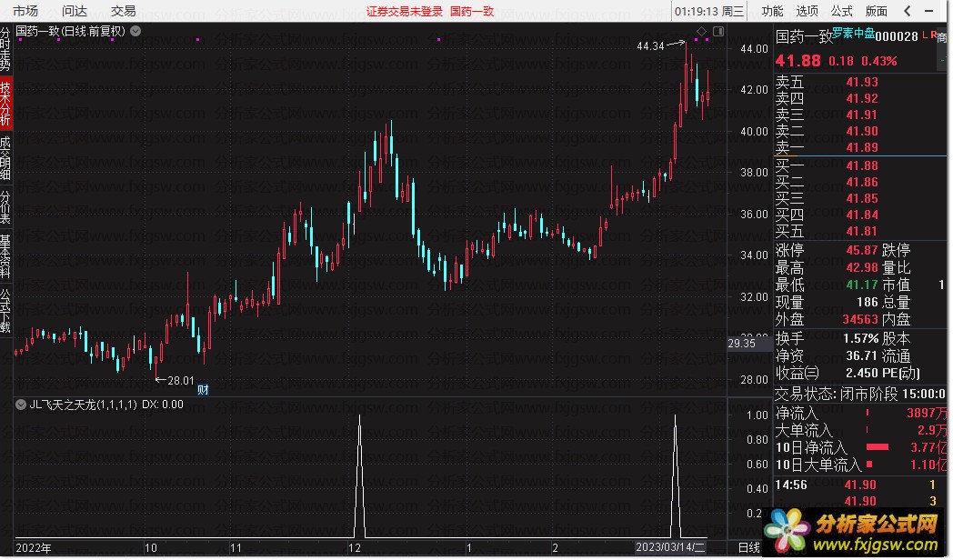This screenshot has width=953, height=560.
Task: Click the 28.01 low price label
Action: pyautogui.click(x=181, y=381)
